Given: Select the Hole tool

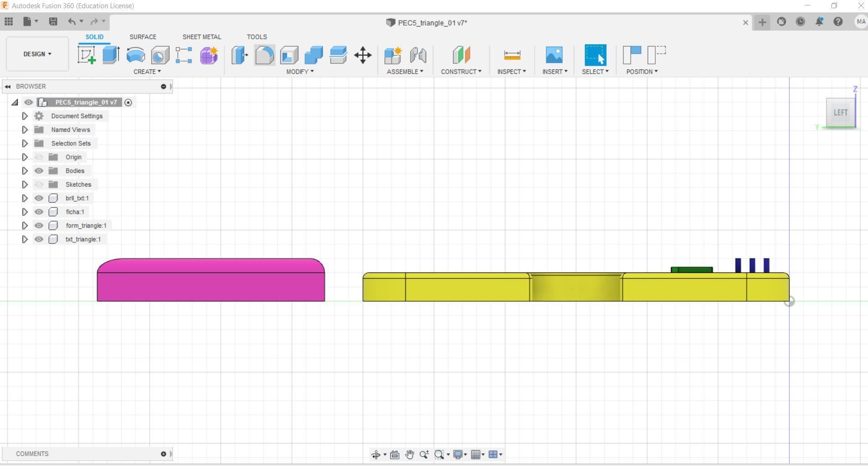Looking at the screenshot, I should [x=160, y=55].
